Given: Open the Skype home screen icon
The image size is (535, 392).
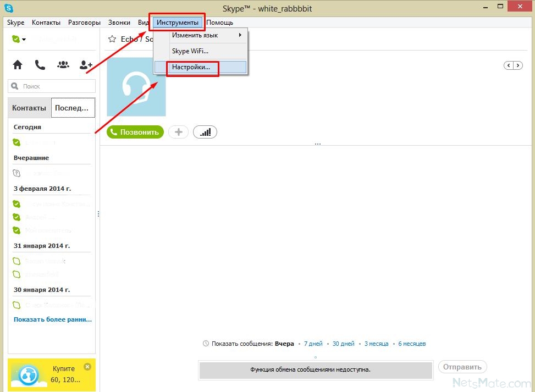Looking at the screenshot, I should tap(18, 64).
